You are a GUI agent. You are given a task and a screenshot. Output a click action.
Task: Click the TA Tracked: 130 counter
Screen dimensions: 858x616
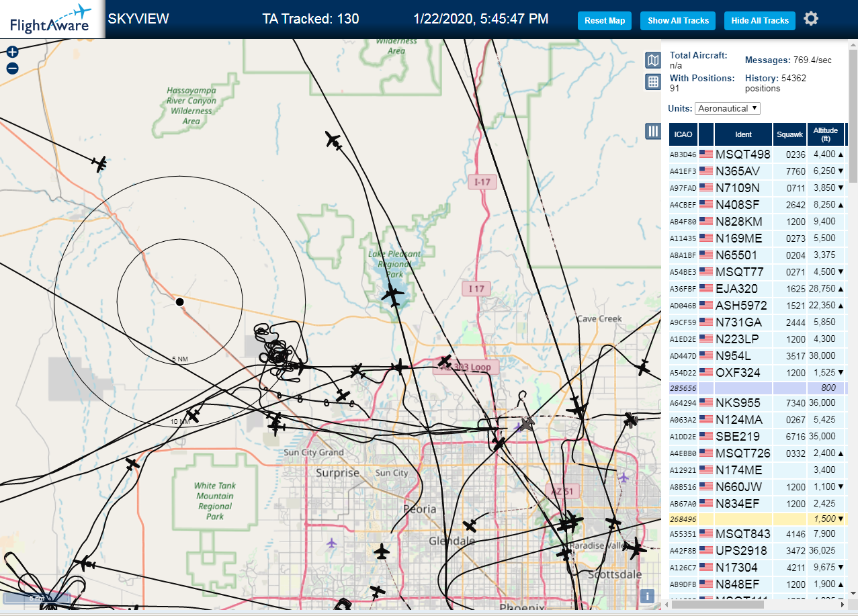point(310,19)
